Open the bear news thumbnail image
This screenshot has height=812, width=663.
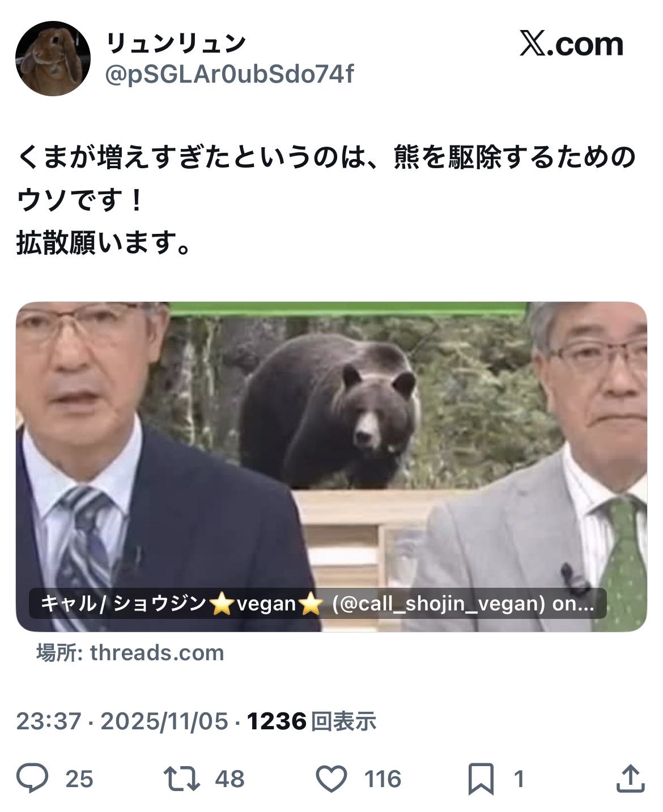click(x=331, y=467)
